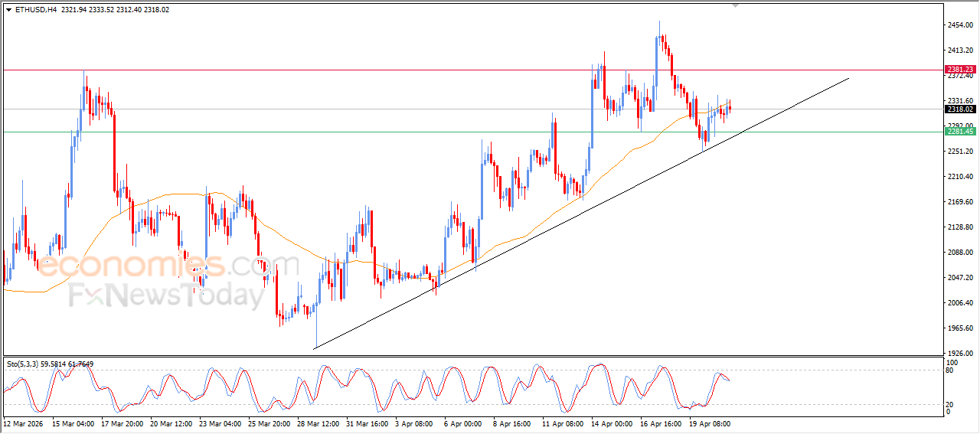Click the 31 Mar 16:00 time label

point(368,423)
